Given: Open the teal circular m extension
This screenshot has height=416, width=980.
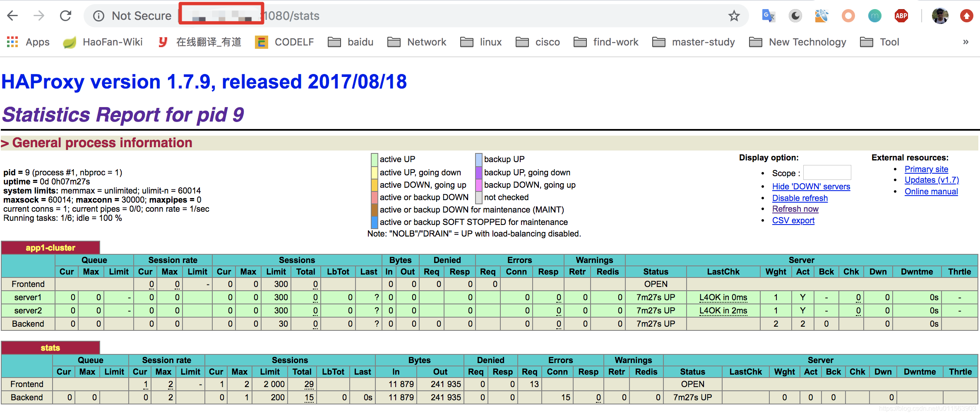Looking at the screenshot, I should pyautogui.click(x=874, y=16).
